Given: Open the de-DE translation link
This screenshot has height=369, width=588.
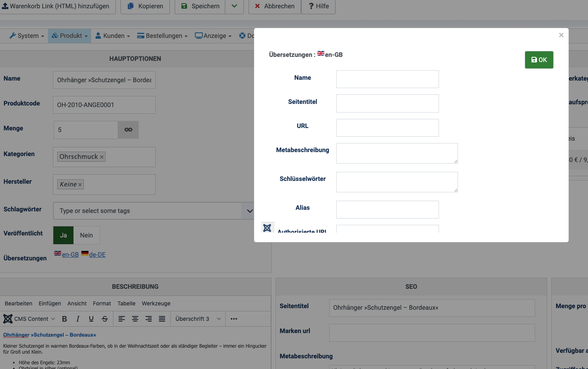Looking at the screenshot, I should tap(97, 255).
